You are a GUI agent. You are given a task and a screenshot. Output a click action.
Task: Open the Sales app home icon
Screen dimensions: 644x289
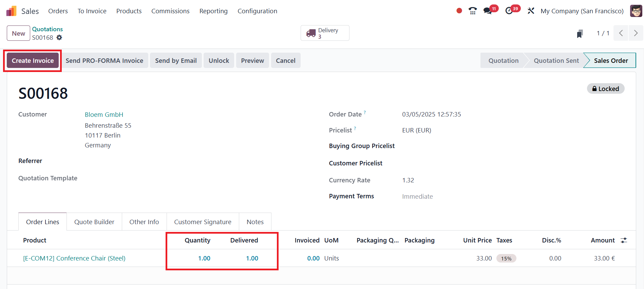click(x=11, y=11)
